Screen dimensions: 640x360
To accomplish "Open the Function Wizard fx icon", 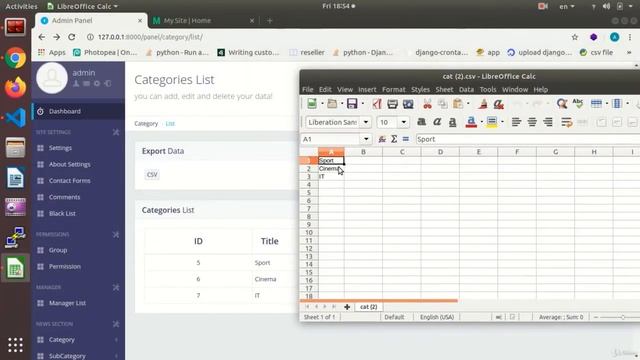I will pos(382,139).
